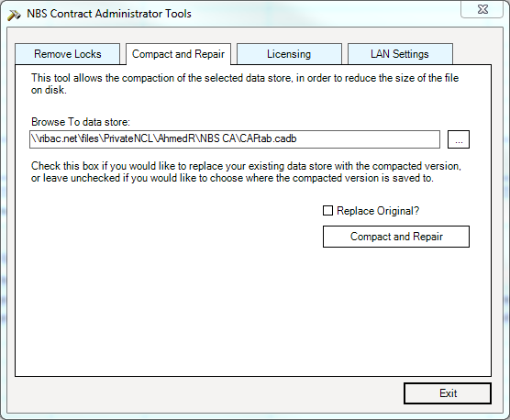Open the Licensing tab
This screenshot has height=420, width=510.
[289, 54]
